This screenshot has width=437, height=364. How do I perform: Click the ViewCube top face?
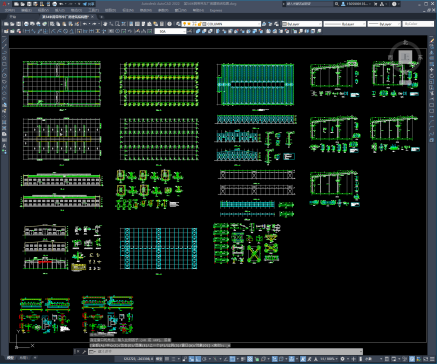click(x=405, y=57)
